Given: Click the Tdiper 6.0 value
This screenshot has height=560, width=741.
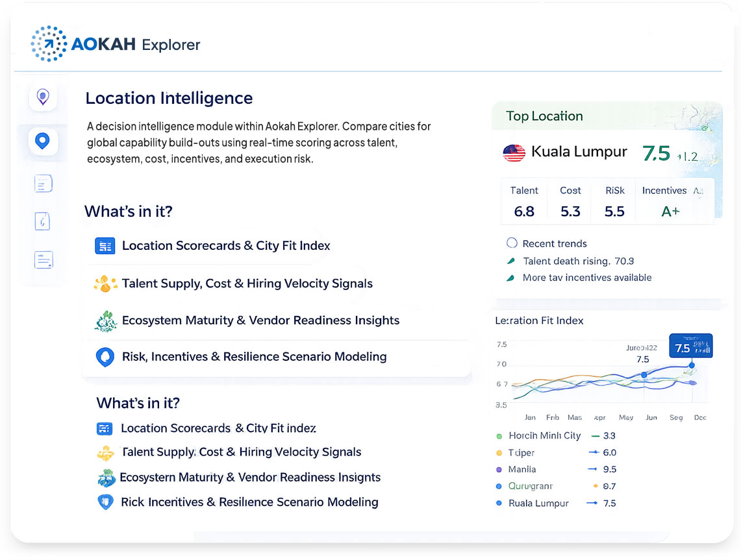Looking at the screenshot, I should pos(610,452).
